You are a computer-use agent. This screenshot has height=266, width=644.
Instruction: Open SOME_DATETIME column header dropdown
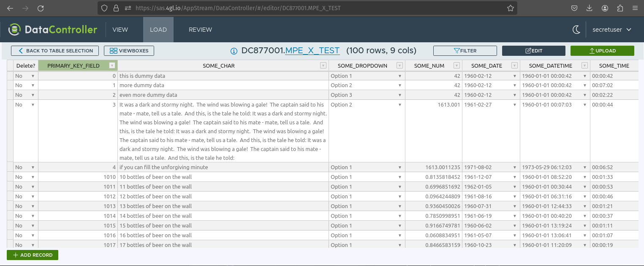click(584, 66)
